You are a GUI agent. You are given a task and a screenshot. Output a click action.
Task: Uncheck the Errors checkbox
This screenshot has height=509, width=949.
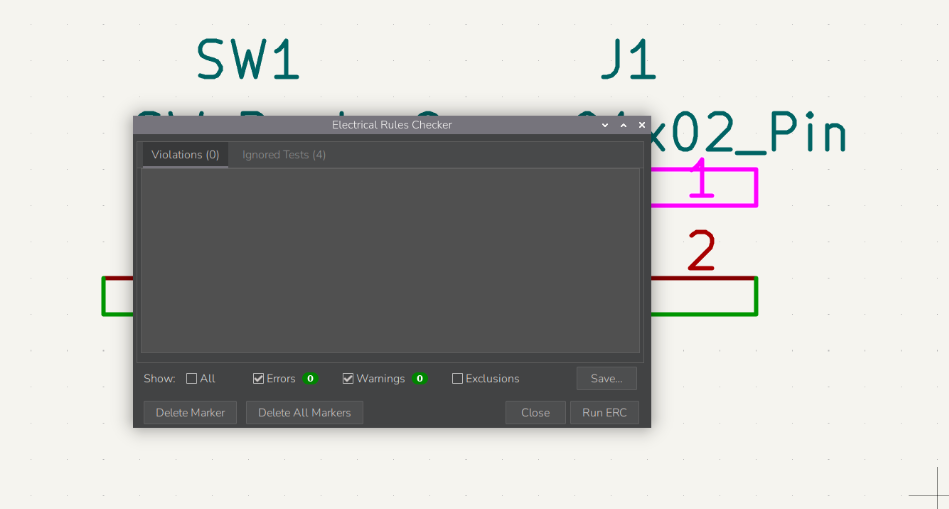pos(259,379)
